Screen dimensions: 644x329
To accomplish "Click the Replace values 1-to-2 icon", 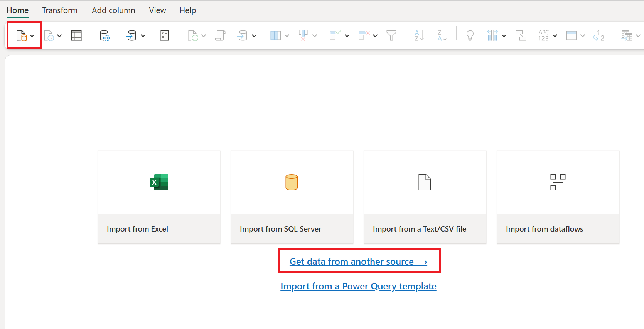I will pyautogui.click(x=599, y=36).
